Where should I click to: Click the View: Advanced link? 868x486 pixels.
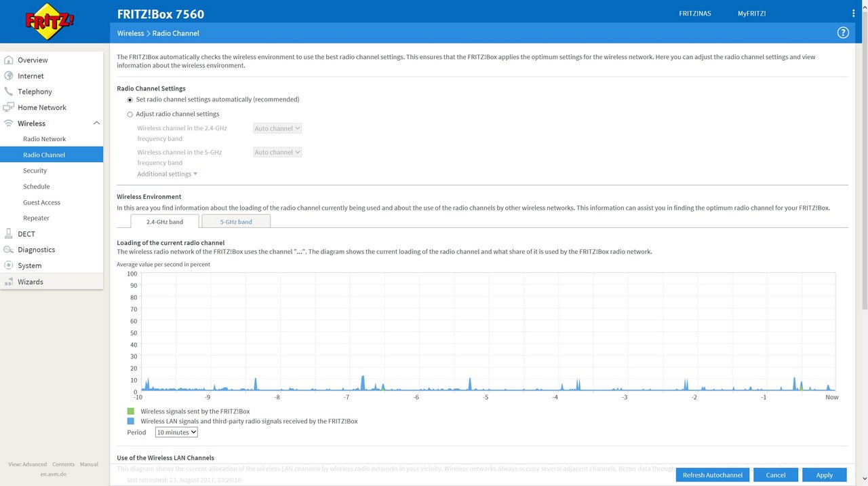[x=28, y=464]
